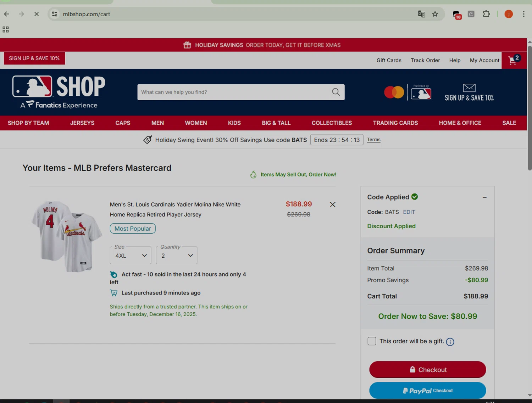Open the Quantity dropdown
The width and height of the screenshot is (532, 403).
177,255
